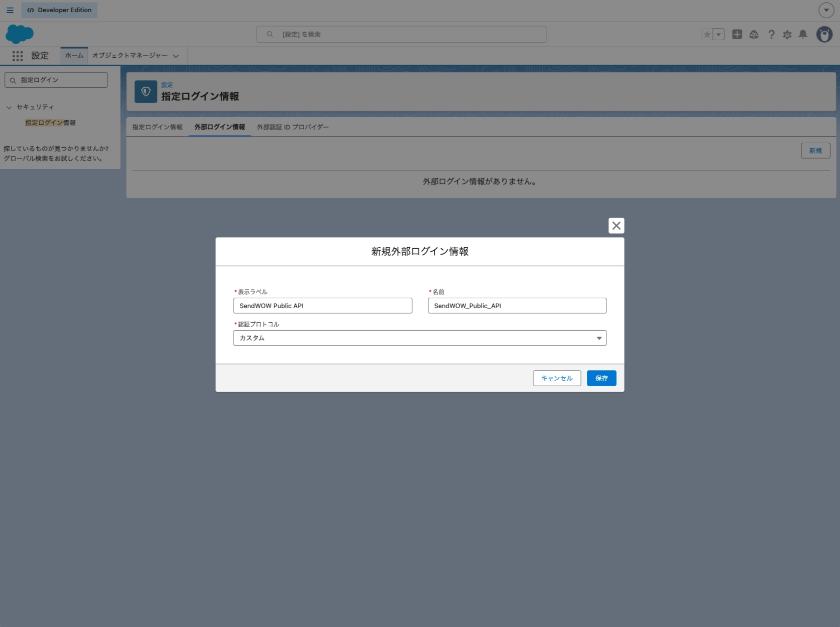Click the 名前 input field
The height and width of the screenshot is (627, 840).
pos(517,306)
